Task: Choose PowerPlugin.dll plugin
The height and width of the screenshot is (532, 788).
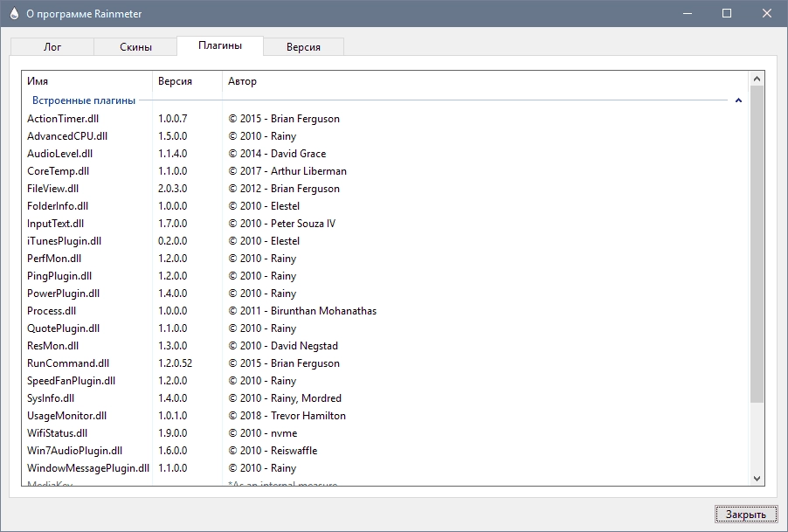Action: click(x=63, y=294)
